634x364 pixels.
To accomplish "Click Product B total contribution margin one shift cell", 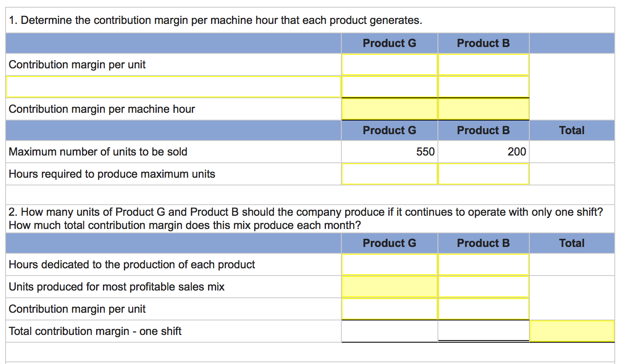I will pos(483,331).
